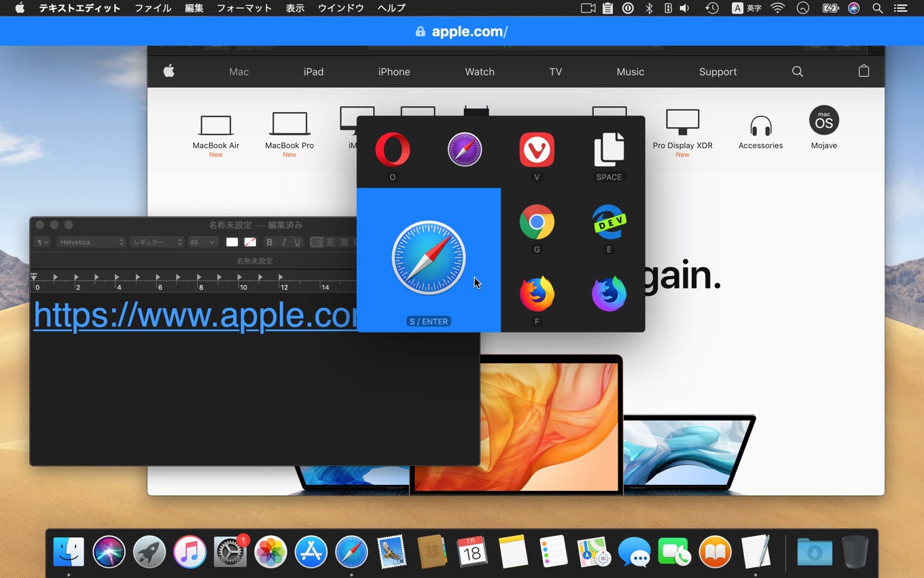The image size is (924, 578).
Task: Open the highlighted Safari option
Action: coord(428,258)
